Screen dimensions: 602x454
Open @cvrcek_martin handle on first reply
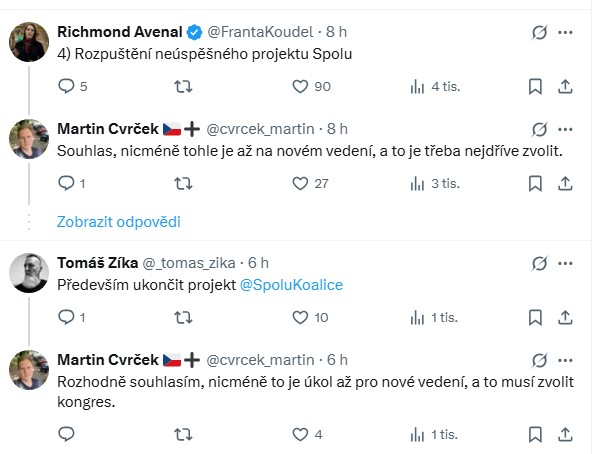click(x=264, y=129)
